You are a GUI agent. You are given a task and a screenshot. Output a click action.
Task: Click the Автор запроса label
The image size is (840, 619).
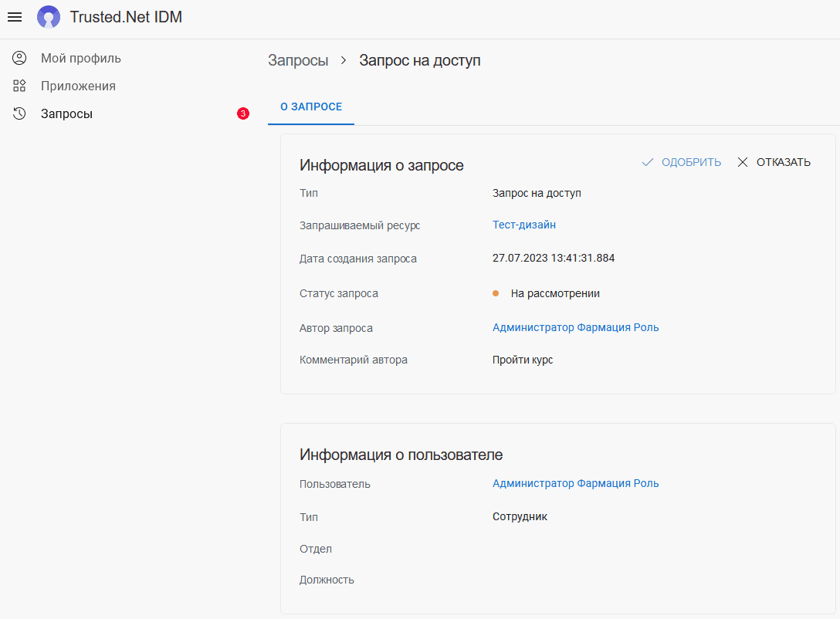336,328
